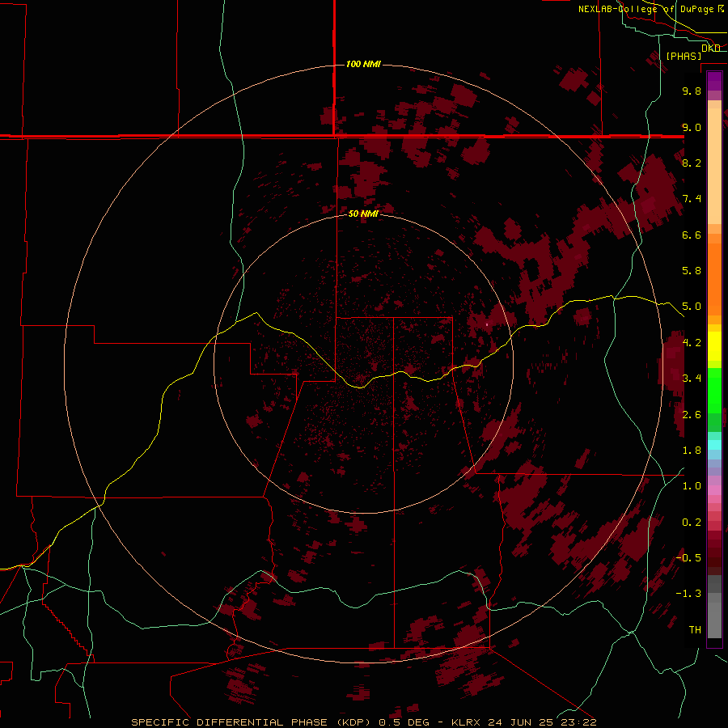
Task: Click the "TH" threshold label on legend
Action: (695, 630)
